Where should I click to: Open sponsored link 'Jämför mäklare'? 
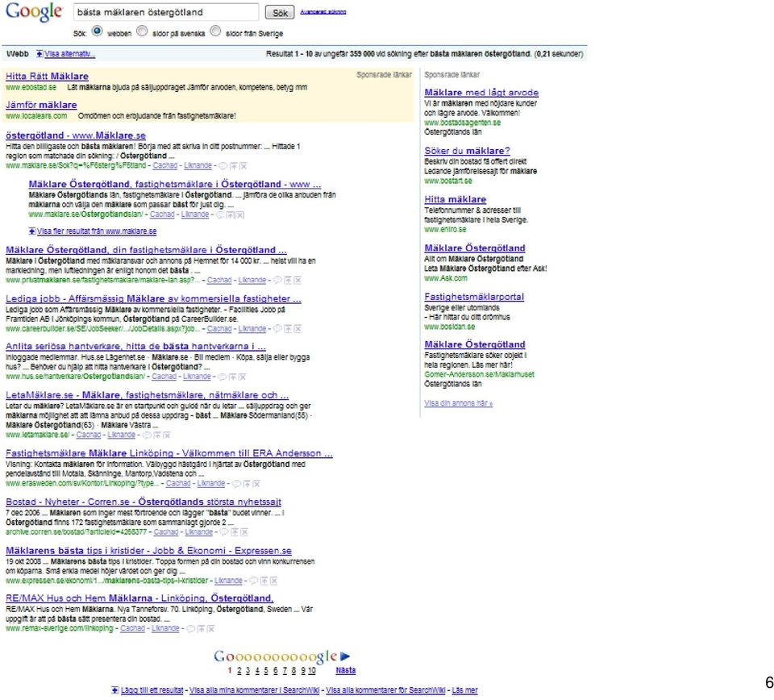pos(41,105)
